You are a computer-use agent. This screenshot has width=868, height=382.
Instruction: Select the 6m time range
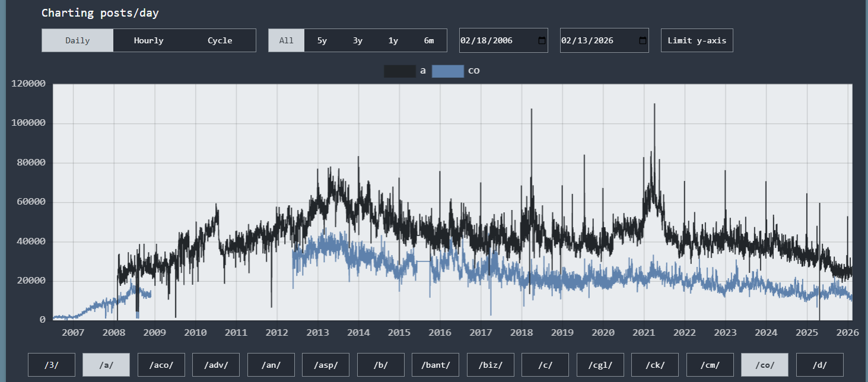click(429, 40)
